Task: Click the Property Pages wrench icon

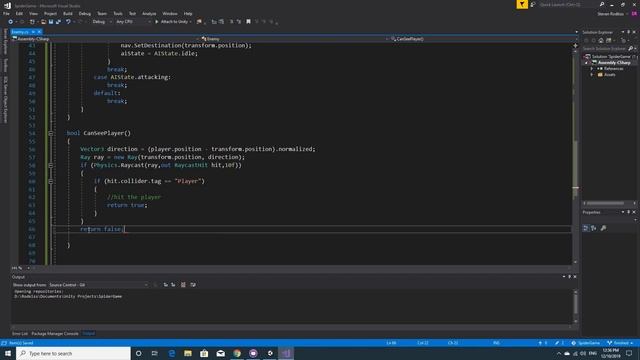Action: pos(604,228)
